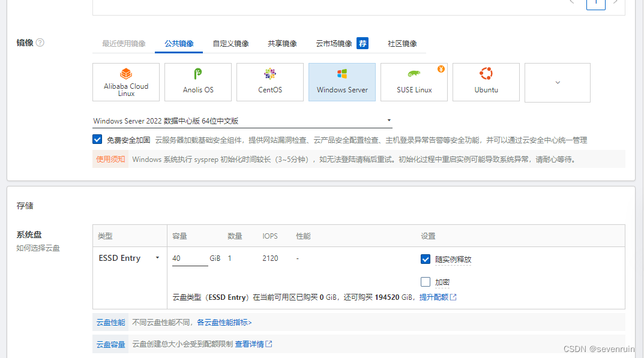Image resolution: width=644 pixels, height=358 pixels.
Task: Open the 各云盘性能指标 link
Action: (224, 323)
